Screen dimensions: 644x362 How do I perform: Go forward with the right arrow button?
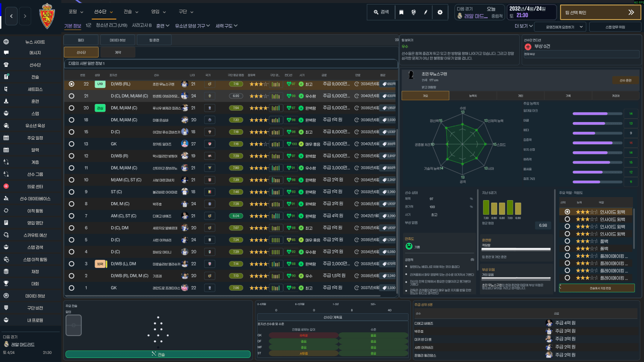tap(25, 17)
